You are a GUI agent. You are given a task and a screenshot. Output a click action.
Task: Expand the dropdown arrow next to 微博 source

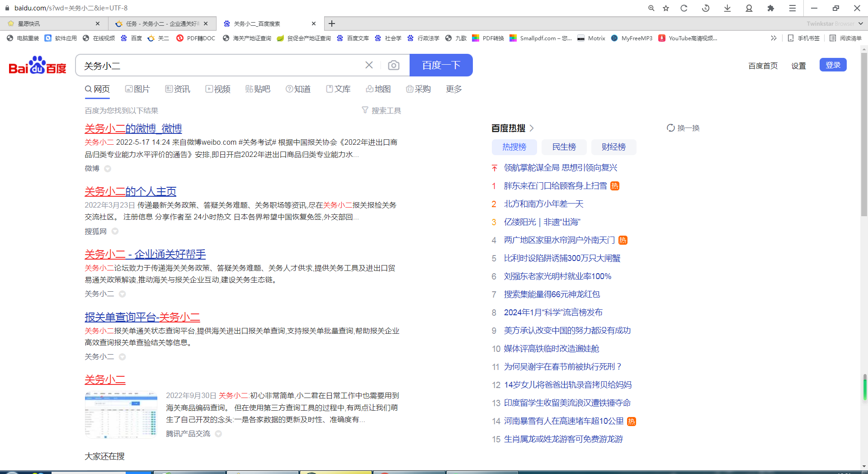pos(108,169)
